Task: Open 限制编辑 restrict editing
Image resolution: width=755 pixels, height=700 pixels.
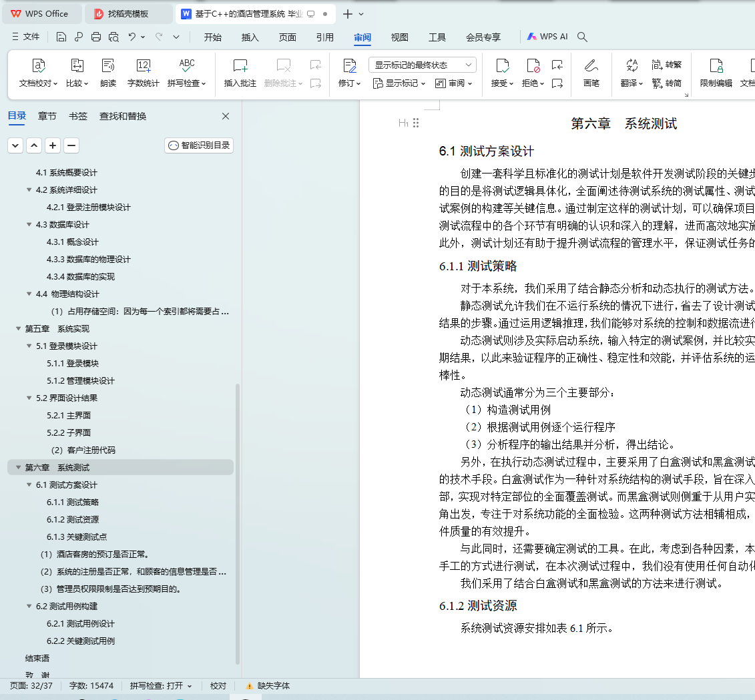Action: (716, 73)
